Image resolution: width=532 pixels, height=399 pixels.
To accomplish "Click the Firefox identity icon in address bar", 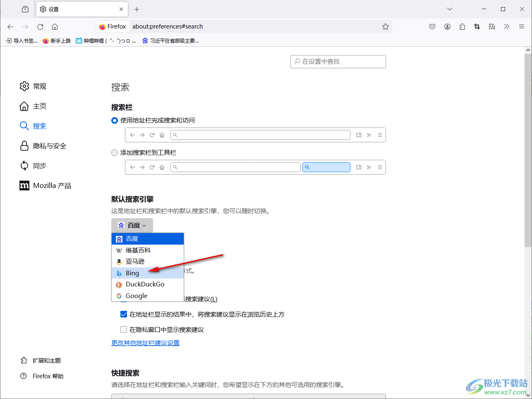I will [113, 26].
